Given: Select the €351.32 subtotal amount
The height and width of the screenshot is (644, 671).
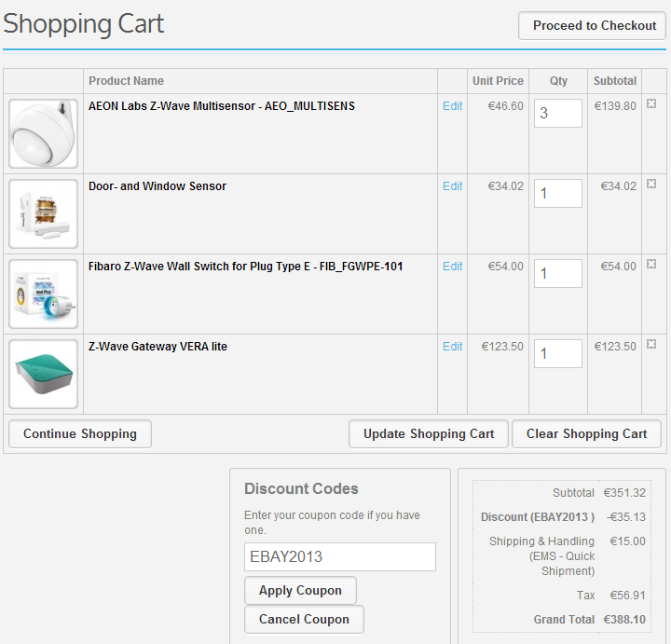Looking at the screenshot, I should (624, 493).
